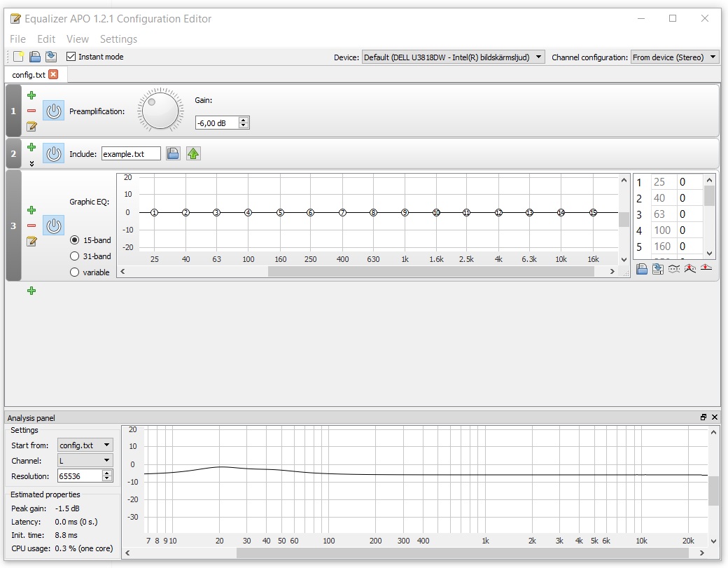This screenshot has height=568, width=728.
Task: Click analysis graph vertical scrollbar down arrow
Action: tap(713, 541)
